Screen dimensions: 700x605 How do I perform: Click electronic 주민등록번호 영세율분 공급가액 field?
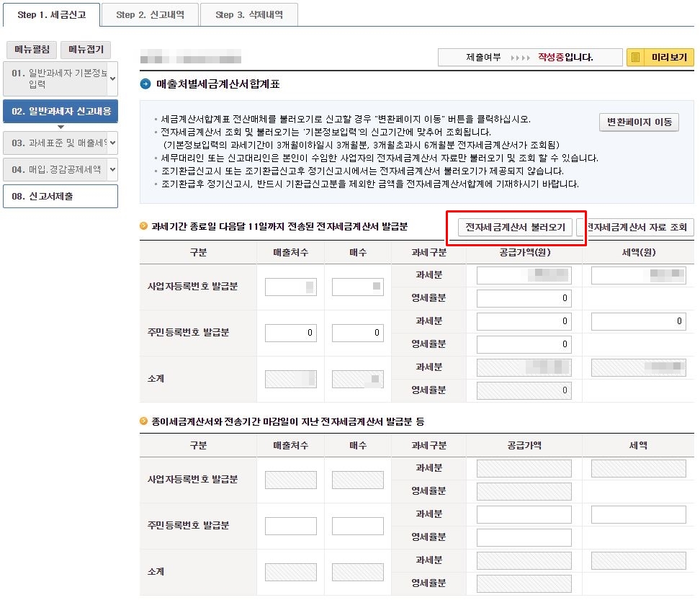(x=524, y=344)
